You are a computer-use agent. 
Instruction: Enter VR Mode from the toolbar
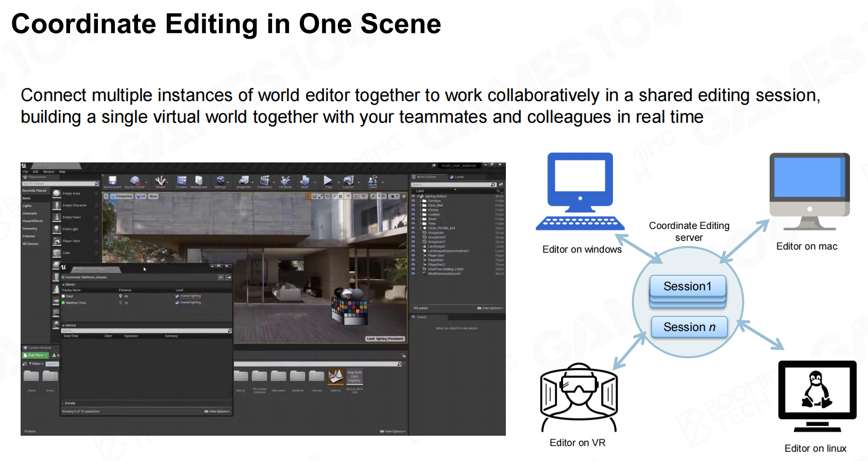(285, 180)
